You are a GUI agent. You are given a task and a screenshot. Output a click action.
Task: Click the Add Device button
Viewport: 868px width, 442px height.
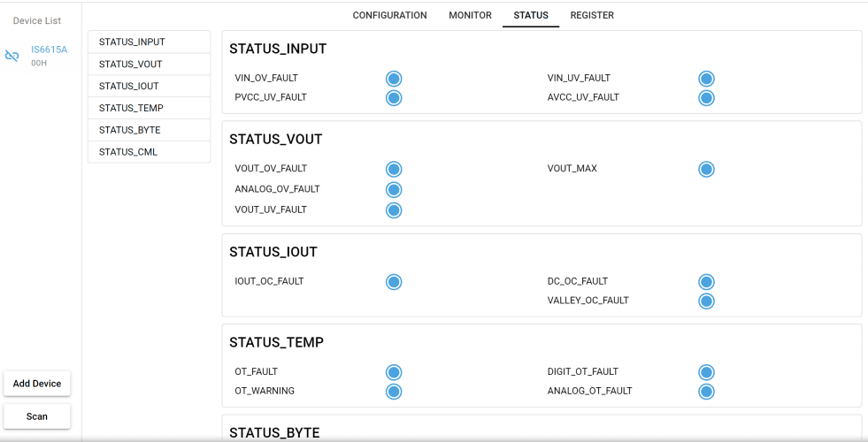click(x=37, y=384)
